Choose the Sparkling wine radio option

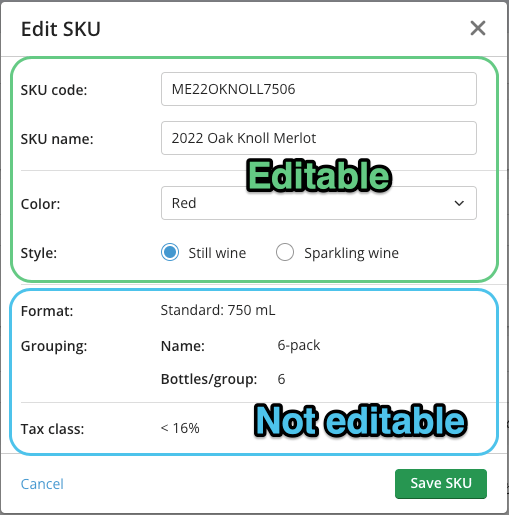[285, 252]
